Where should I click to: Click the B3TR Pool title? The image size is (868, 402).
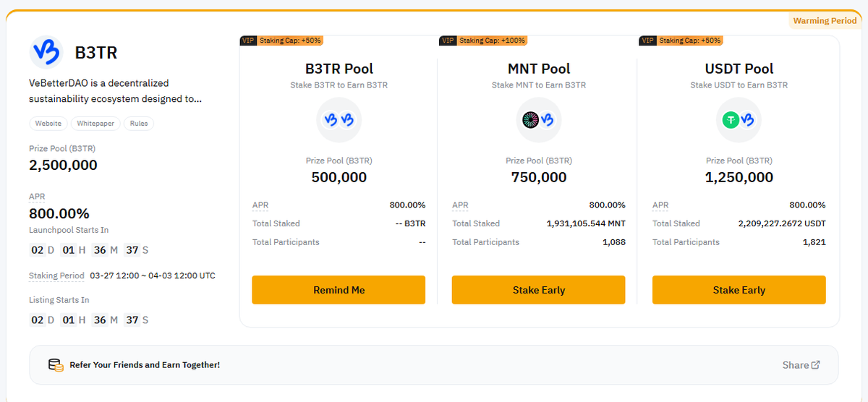tap(339, 69)
